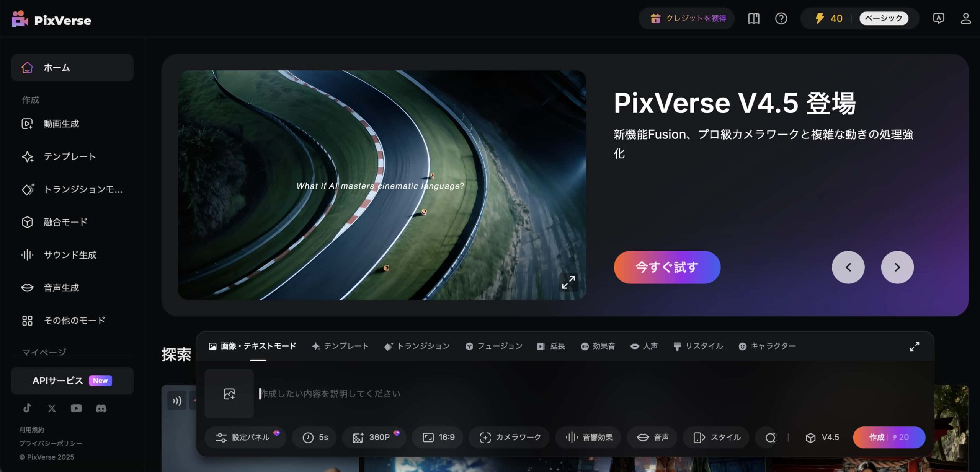Expand the banner video fullscreen
Image resolution: width=980 pixels, height=472 pixels.
pos(568,282)
